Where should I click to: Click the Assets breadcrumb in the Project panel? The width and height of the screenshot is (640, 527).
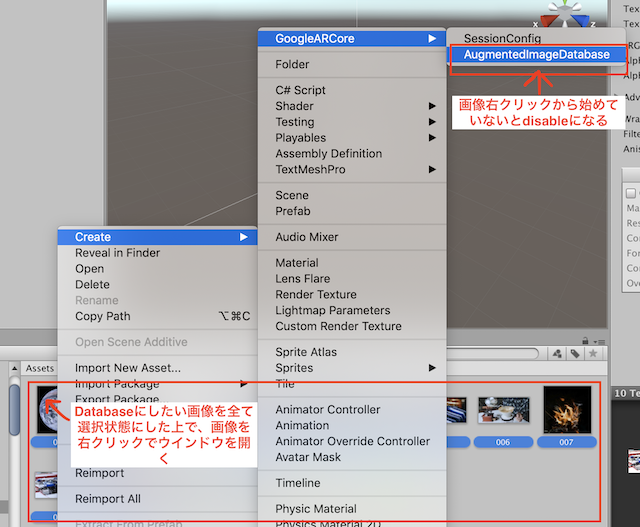40,368
